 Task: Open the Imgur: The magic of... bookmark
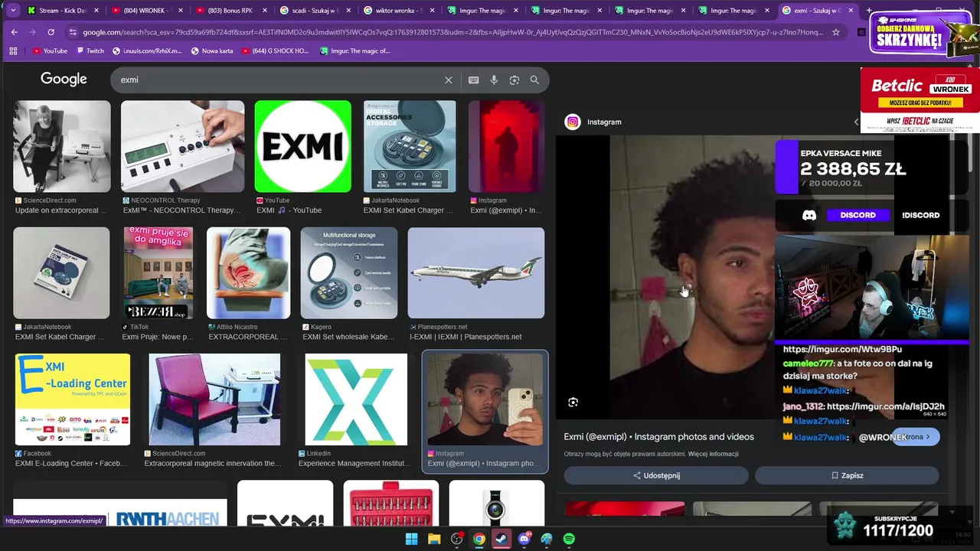click(x=354, y=51)
